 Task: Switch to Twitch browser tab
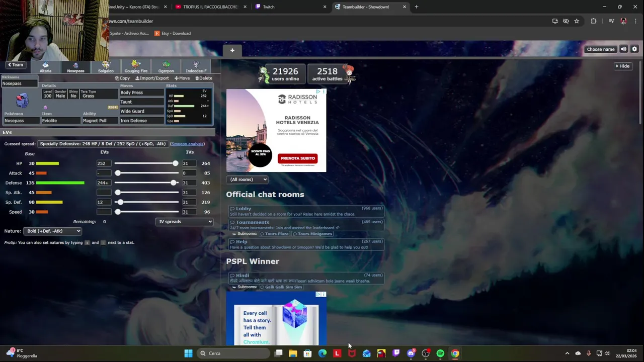point(290,7)
